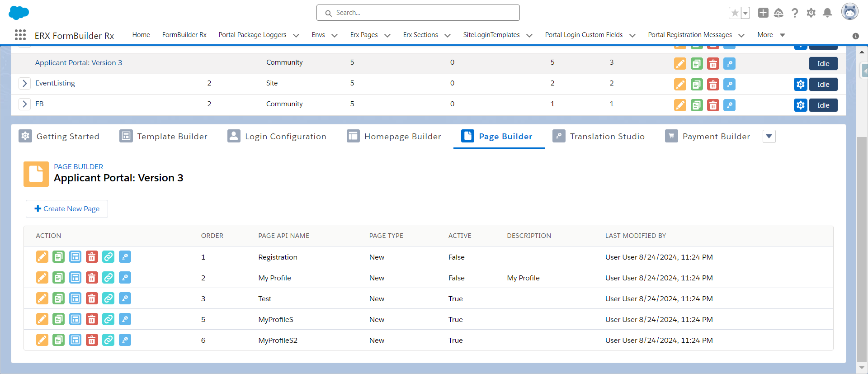Click the edit pencil icon for Registration page
Viewport: 868px width, 374px height.
(x=42, y=257)
